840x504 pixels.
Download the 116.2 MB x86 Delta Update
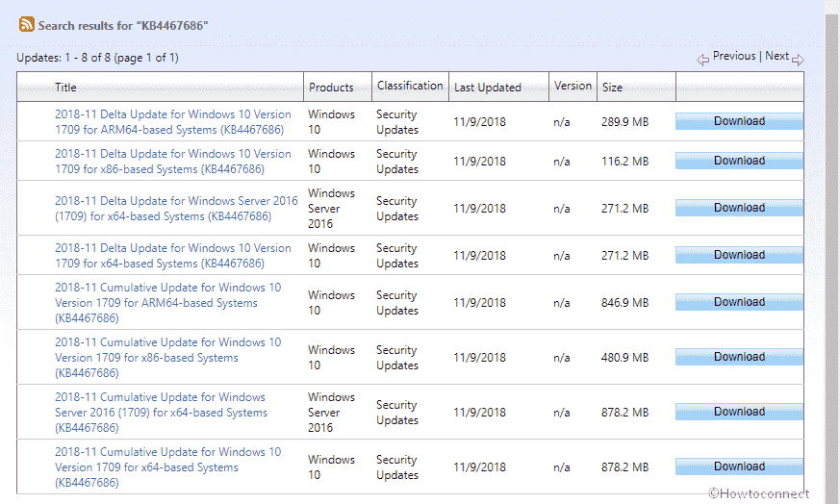tap(739, 161)
